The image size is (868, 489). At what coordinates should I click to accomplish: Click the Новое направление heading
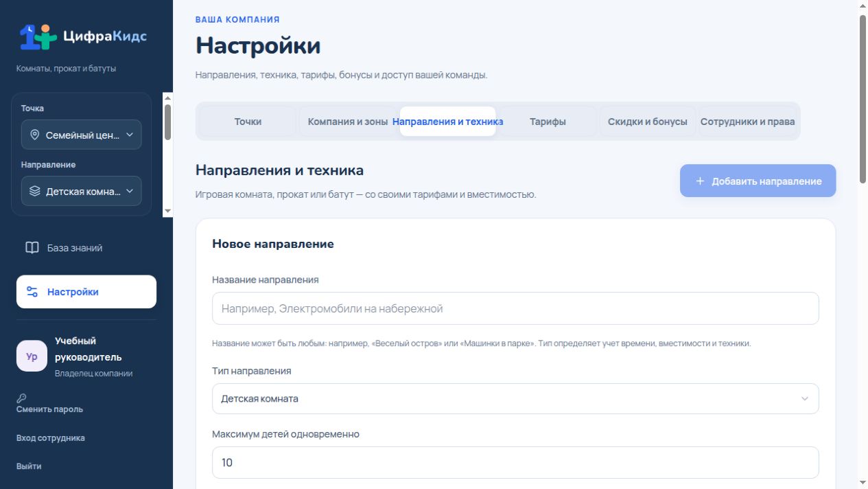(x=273, y=244)
